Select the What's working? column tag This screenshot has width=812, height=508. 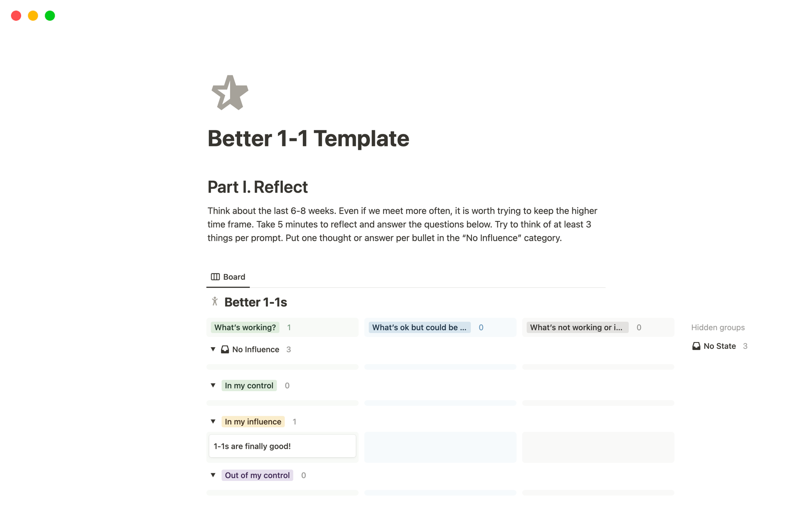click(x=245, y=327)
